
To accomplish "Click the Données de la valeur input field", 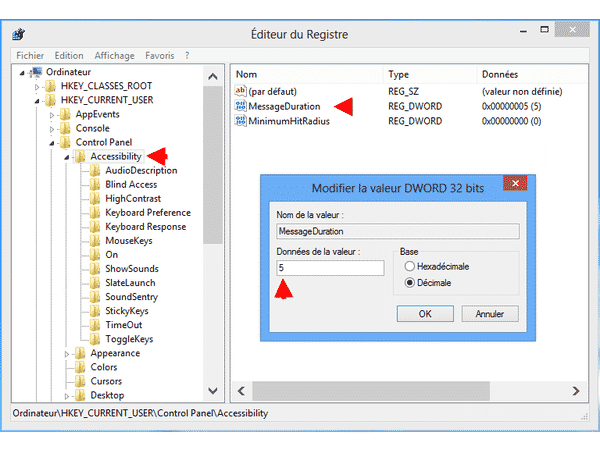I will click(x=330, y=268).
